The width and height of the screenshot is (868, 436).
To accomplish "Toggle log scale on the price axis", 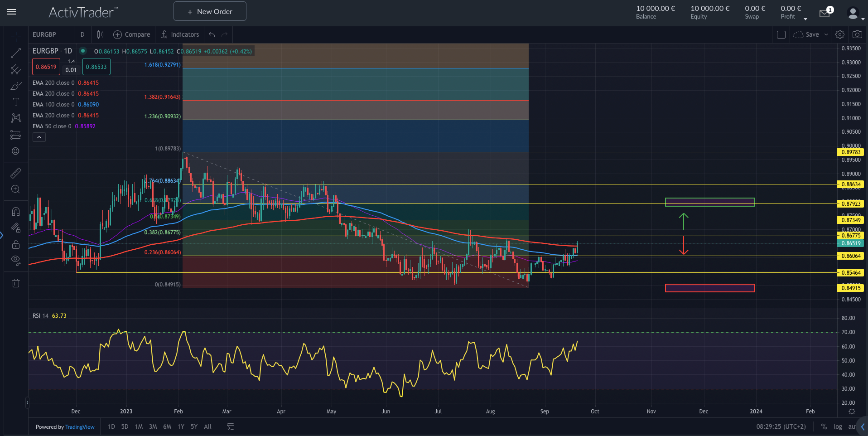I will pyautogui.click(x=838, y=426).
